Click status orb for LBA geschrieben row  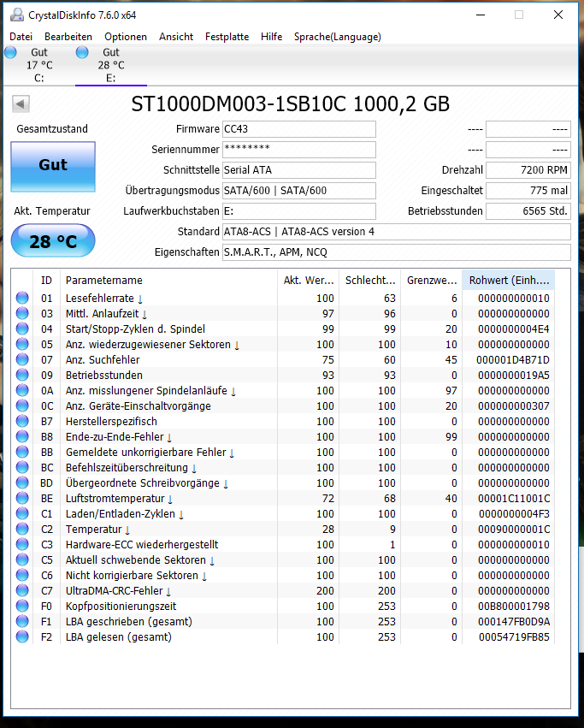[x=22, y=621]
